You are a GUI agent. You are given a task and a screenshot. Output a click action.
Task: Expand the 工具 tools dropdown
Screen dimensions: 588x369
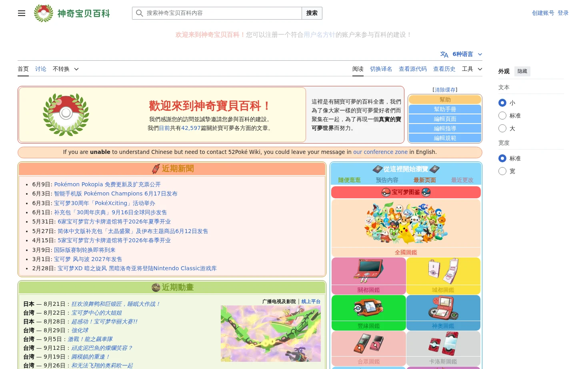(472, 69)
